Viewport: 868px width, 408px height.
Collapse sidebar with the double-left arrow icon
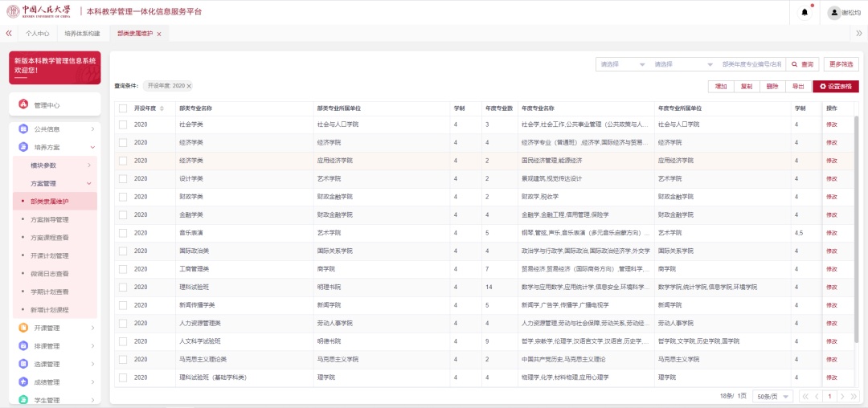[x=9, y=34]
